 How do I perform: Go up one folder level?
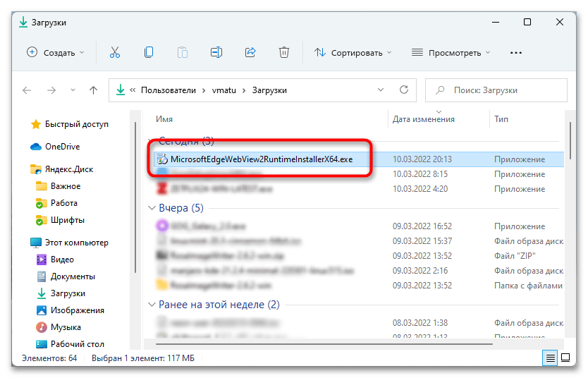click(93, 90)
